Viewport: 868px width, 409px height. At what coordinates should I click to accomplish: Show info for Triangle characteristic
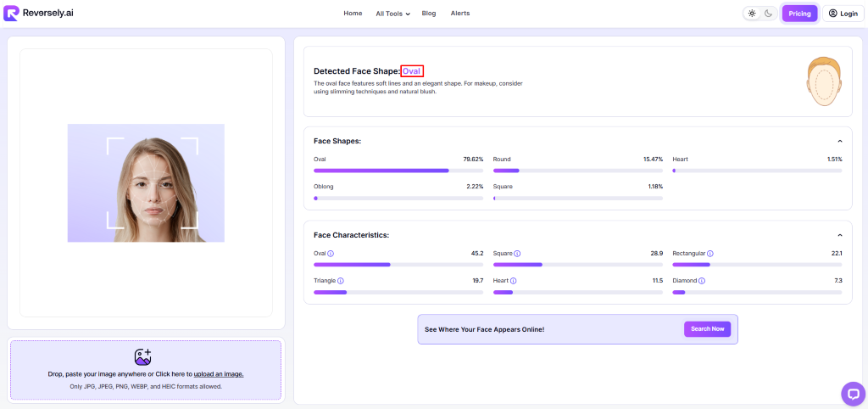[341, 281]
